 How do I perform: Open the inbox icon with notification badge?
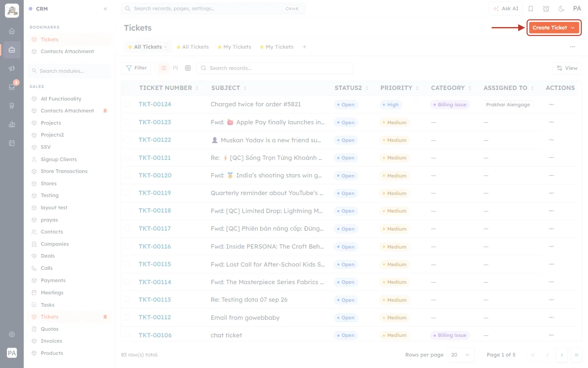(x=12, y=87)
